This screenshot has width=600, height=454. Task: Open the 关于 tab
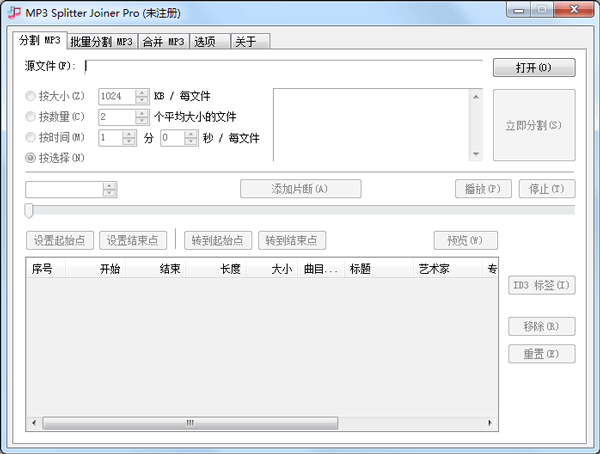pos(245,42)
